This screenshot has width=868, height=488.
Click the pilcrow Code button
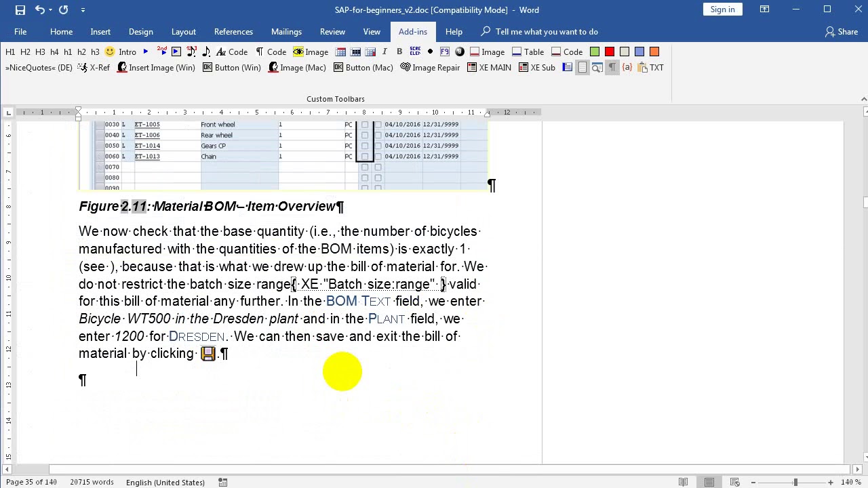[271, 52]
